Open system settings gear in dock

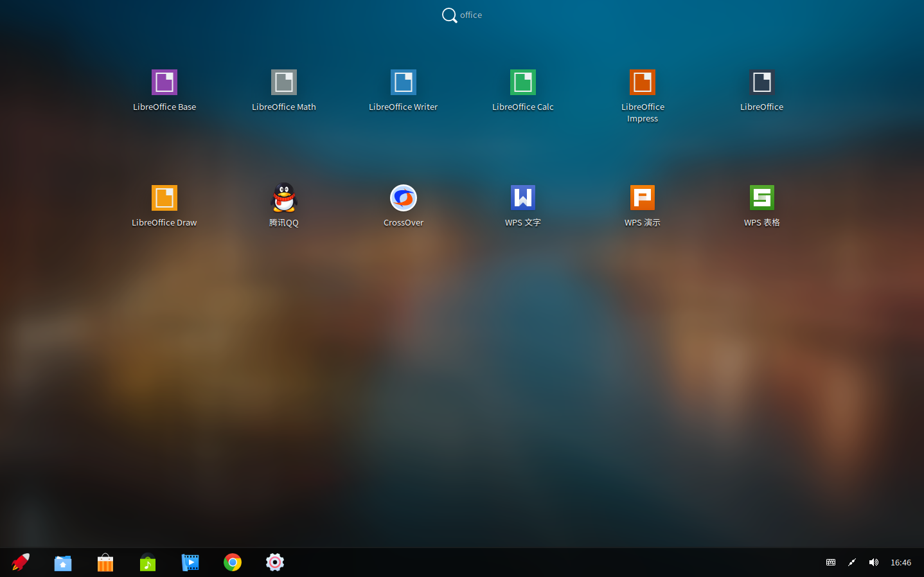click(x=275, y=563)
